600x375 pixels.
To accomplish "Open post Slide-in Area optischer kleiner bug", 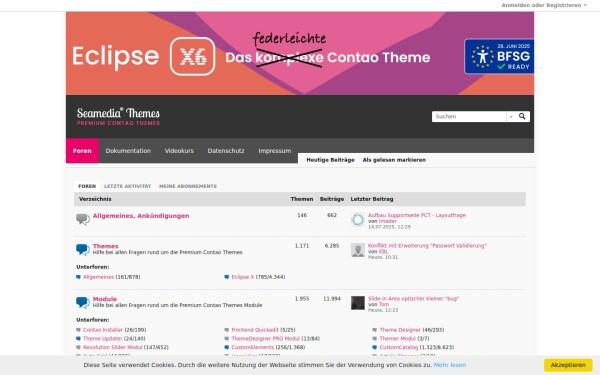I will tap(413, 298).
